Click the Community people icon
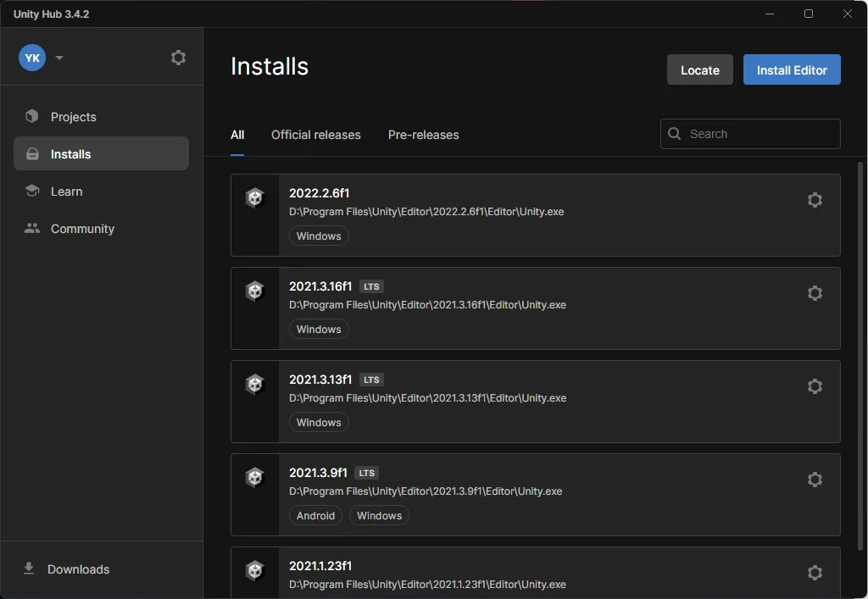The image size is (868, 599). tap(32, 228)
